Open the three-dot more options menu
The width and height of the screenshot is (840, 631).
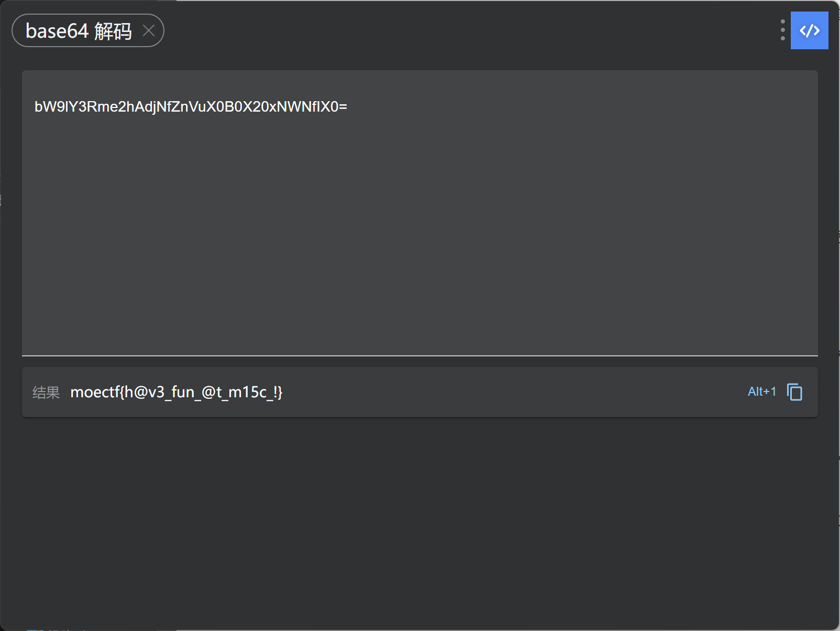point(782,30)
